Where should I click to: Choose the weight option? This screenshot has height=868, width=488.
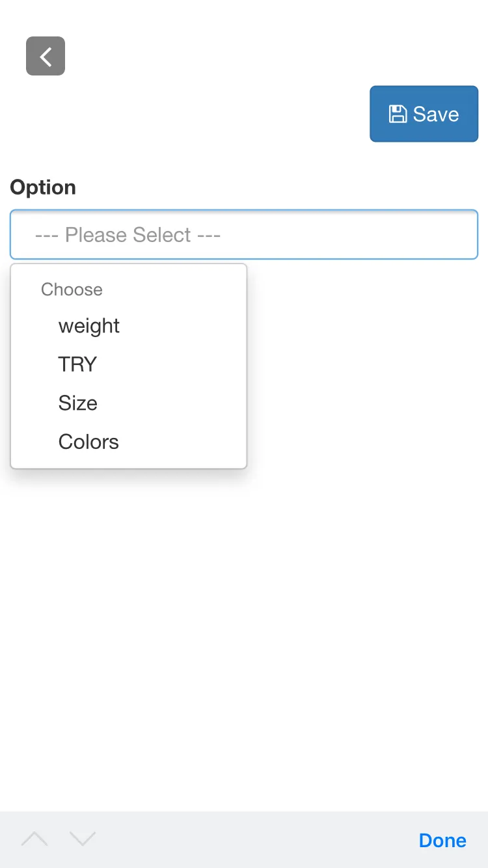click(89, 325)
